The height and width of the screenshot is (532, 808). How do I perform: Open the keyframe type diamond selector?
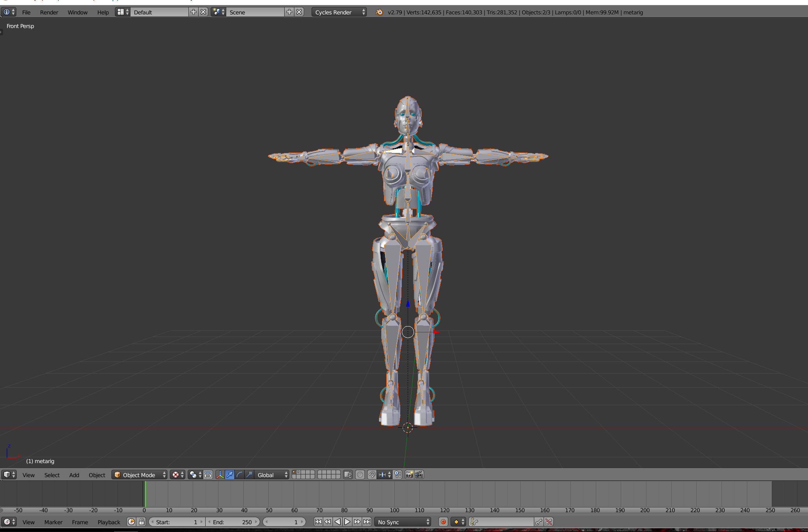458,522
